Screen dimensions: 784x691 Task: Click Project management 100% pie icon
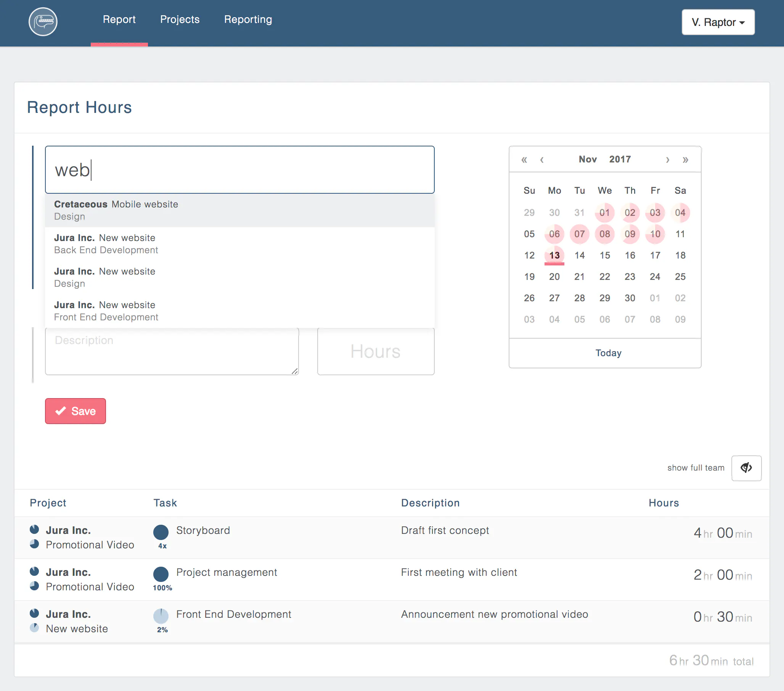coord(161,574)
